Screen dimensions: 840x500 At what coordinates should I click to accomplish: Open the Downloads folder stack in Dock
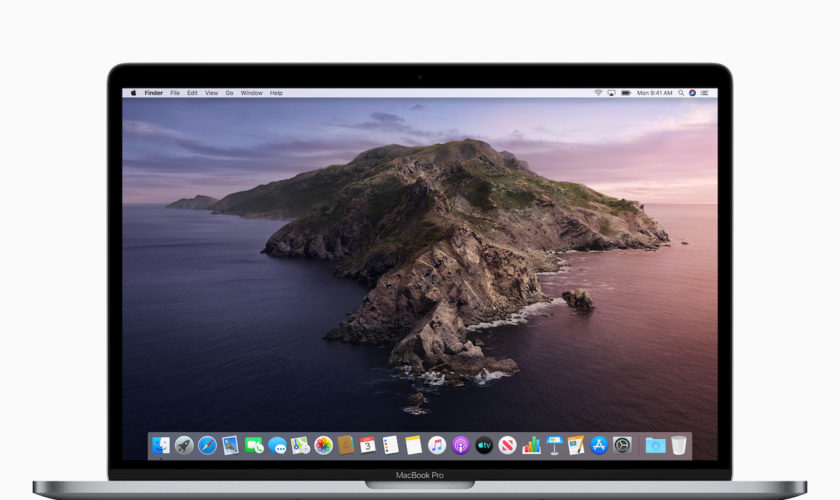pos(655,445)
